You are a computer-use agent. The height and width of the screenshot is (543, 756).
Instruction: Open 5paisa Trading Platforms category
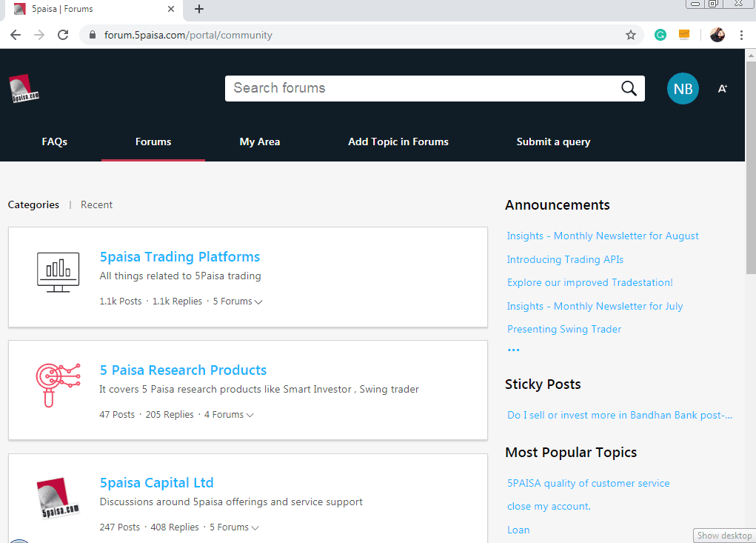[180, 257]
